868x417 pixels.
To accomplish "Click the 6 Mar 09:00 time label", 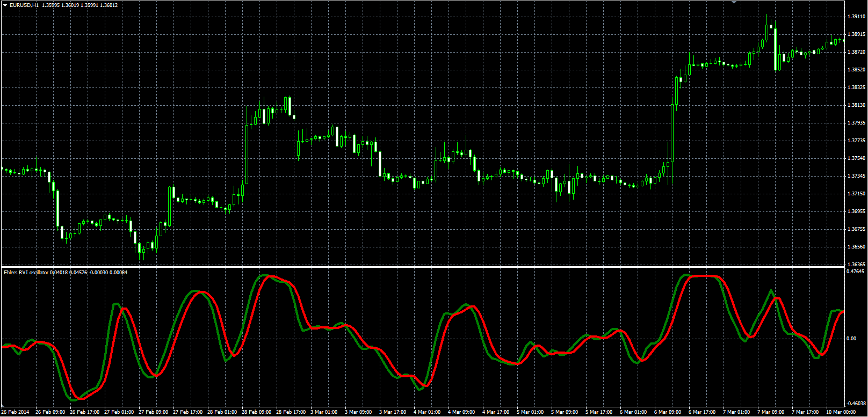I will coord(668,412).
